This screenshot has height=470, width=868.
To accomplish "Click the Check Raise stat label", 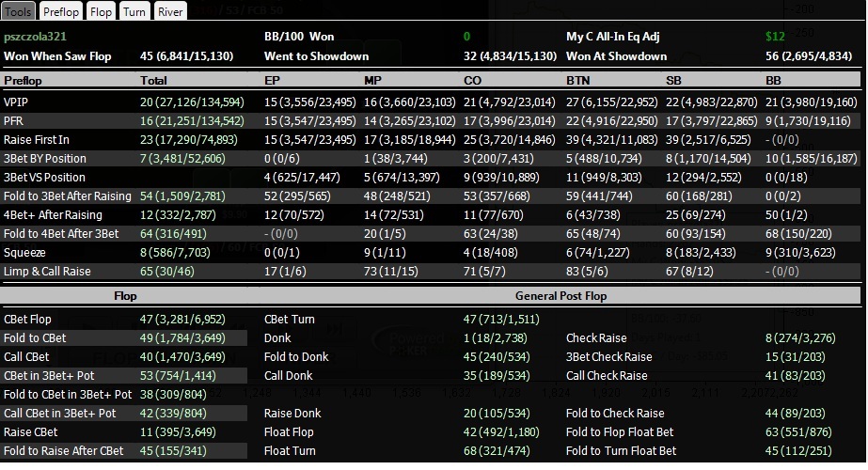I will pos(596,337).
